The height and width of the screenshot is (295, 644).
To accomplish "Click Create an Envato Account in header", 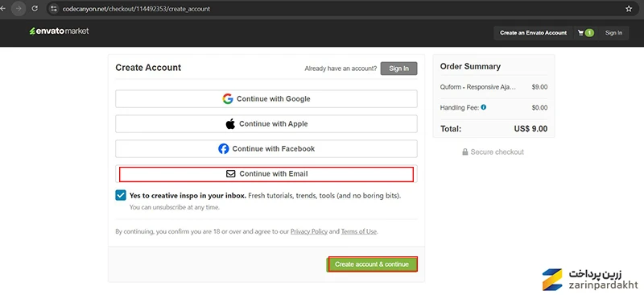I will [x=533, y=33].
